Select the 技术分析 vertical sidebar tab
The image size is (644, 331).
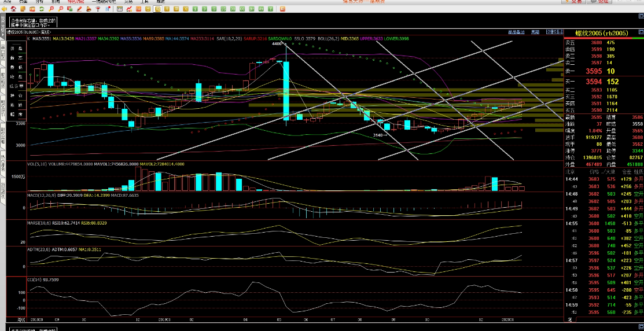click(3, 25)
